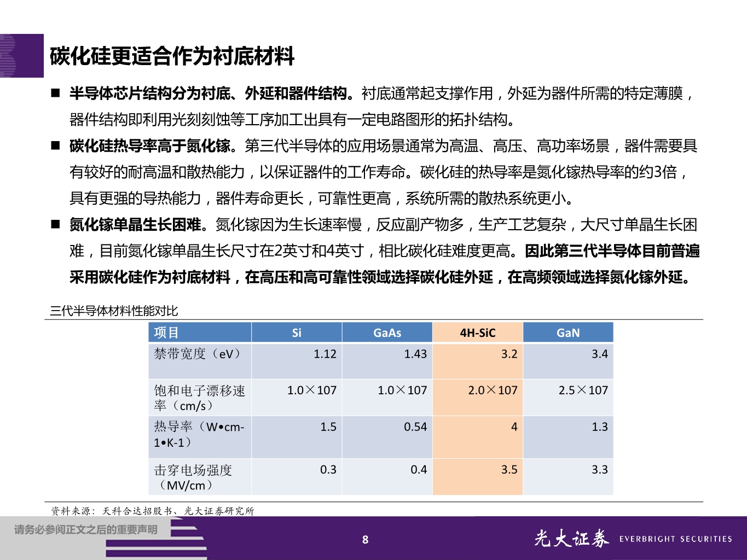Viewport: 747px width, 560px height.
Task: Select the GaAs column header cell
Action: [x=386, y=332]
